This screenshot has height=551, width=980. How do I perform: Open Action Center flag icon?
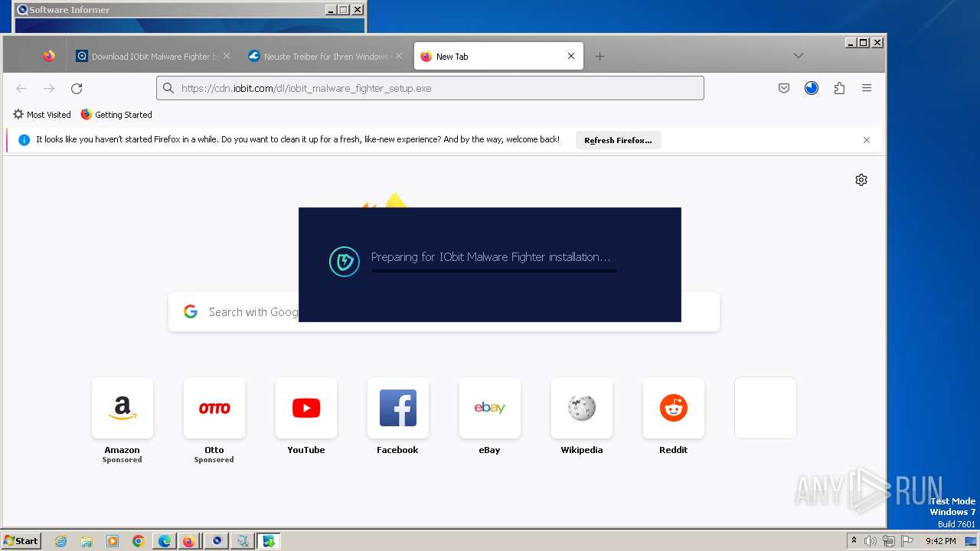907,541
